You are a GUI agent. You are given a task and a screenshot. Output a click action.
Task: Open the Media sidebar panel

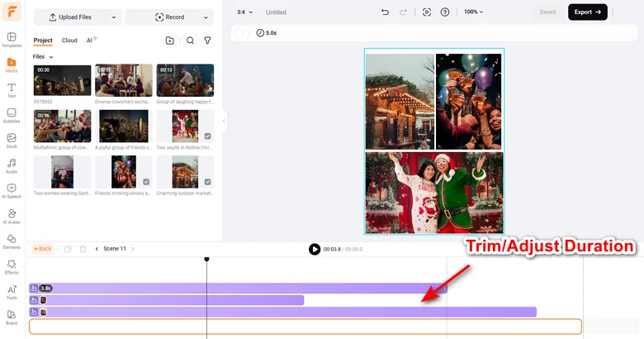[12, 65]
